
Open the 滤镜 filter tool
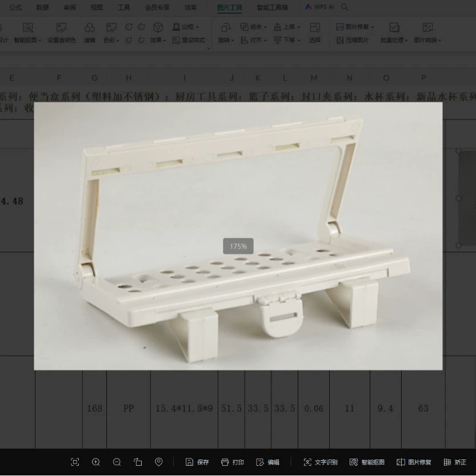pos(90,33)
